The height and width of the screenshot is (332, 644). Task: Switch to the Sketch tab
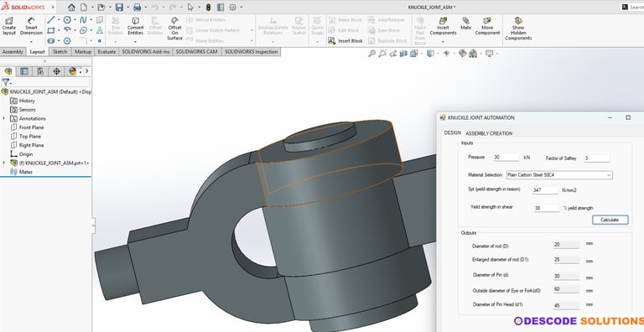point(60,52)
